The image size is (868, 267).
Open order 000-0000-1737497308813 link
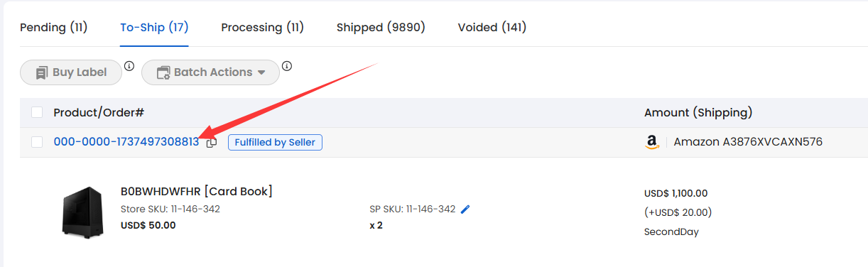[x=126, y=142]
